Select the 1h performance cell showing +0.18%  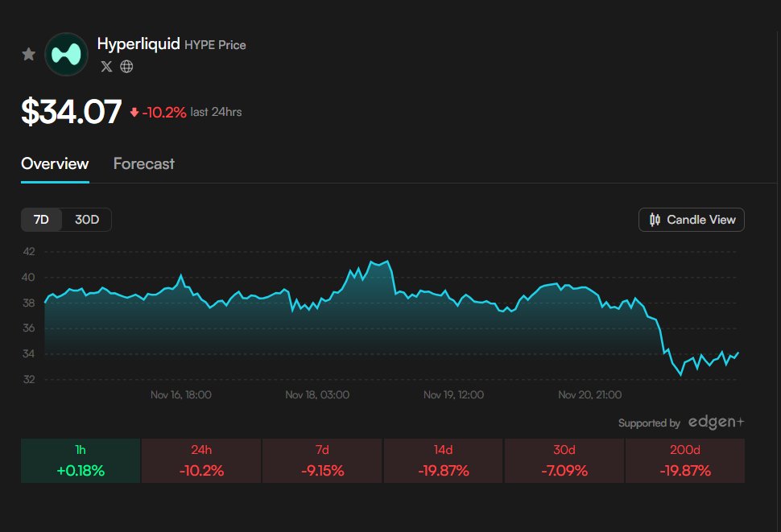pos(80,459)
